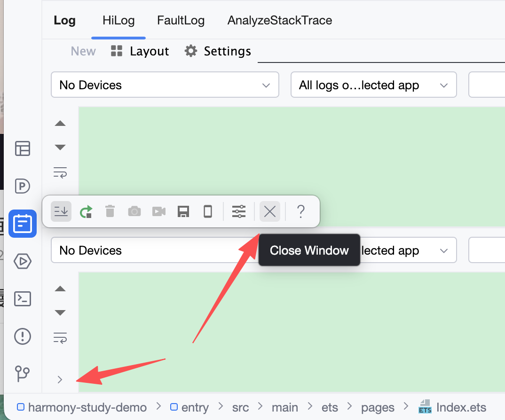Open the Terminal panel from sidebar
Image resolution: width=505 pixels, height=420 pixels.
22,298
